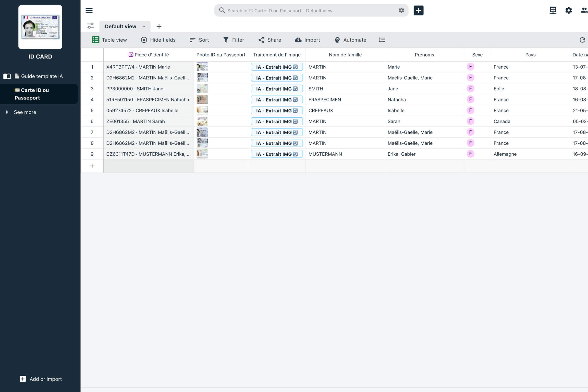
Task: Click the refresh icon
Action: click(x=582, y=40)
